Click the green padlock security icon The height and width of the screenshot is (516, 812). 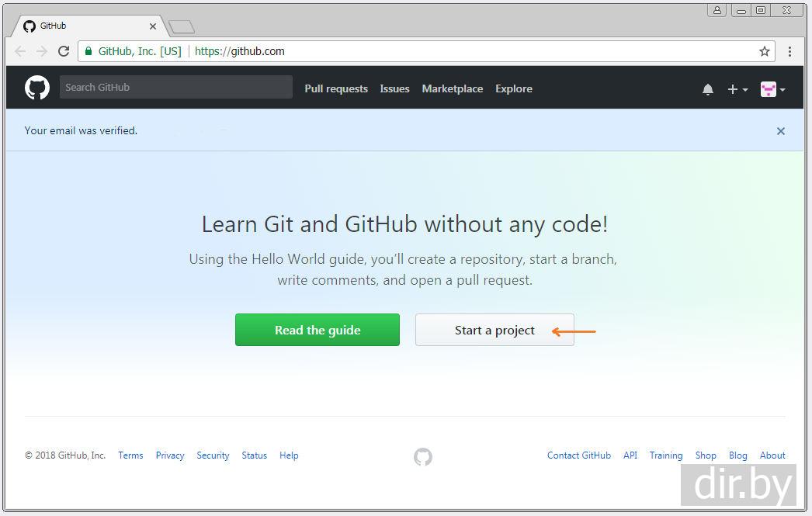point(88,51)
